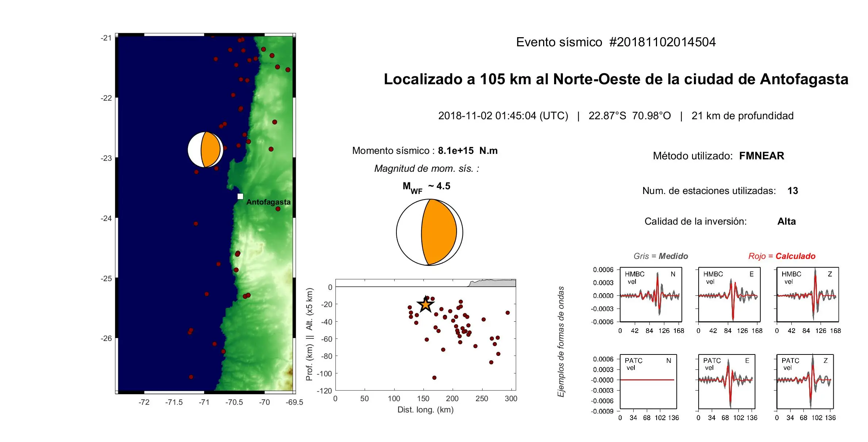868x442 pixels.
Task: Click the red epicenter dot just below the Antofagasta label
Action: [278, 209]
